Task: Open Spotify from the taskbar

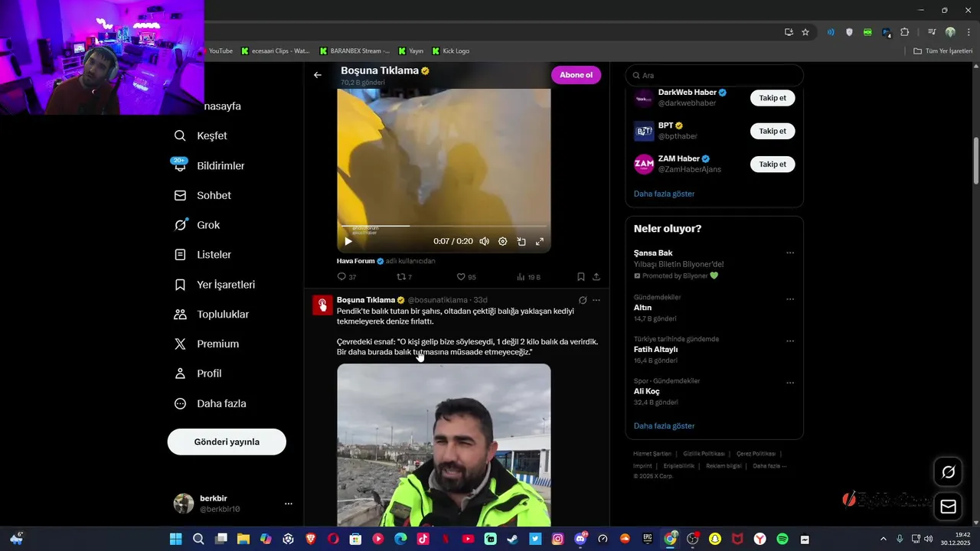Action: 782,539
